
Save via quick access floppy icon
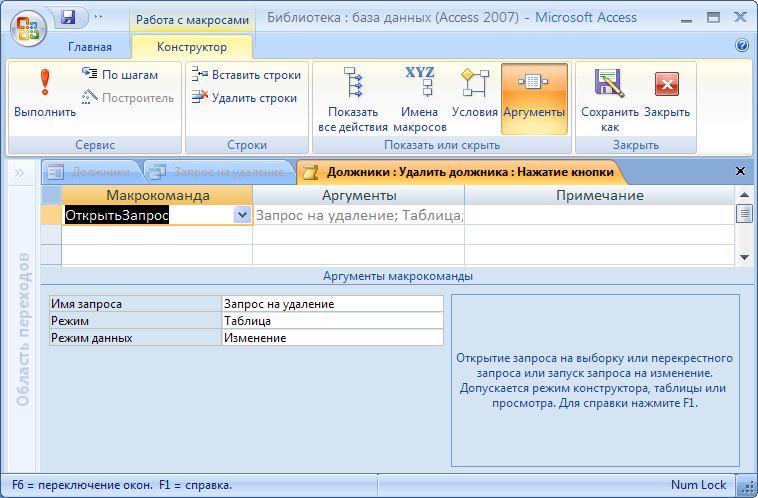69,17
